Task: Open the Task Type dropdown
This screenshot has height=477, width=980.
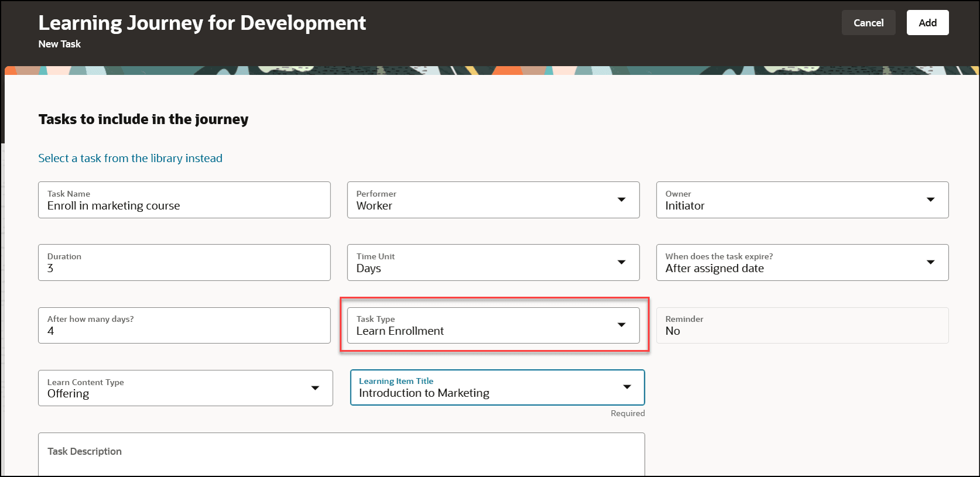Action: click(493, 325)
